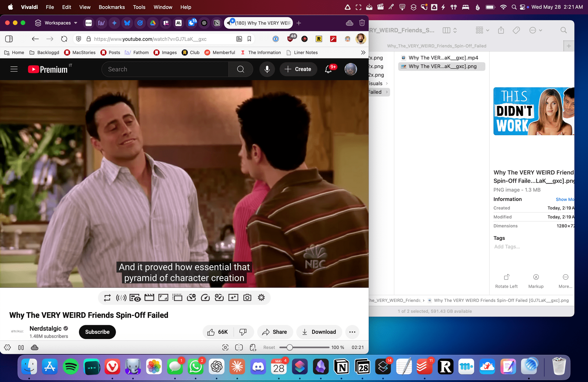Click the default playback speed gauge icon
This screenshot has width=588, height=382.
coord(205,298)
